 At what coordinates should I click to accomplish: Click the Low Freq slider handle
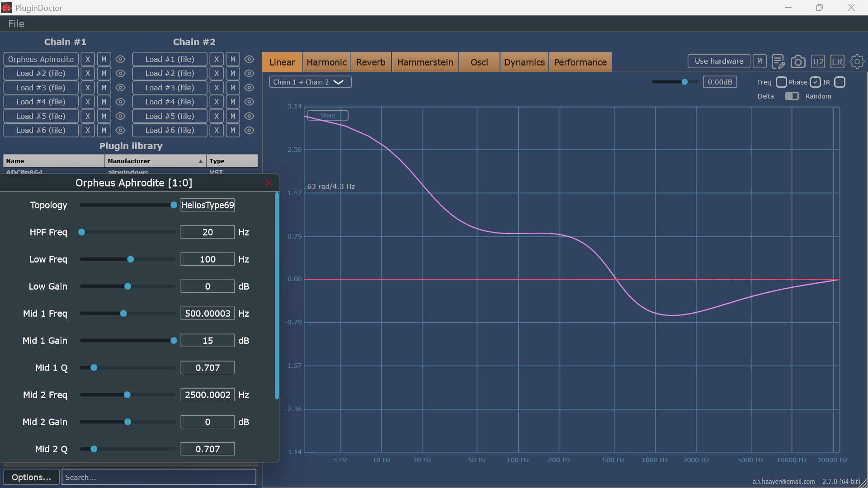pos(131,259)
